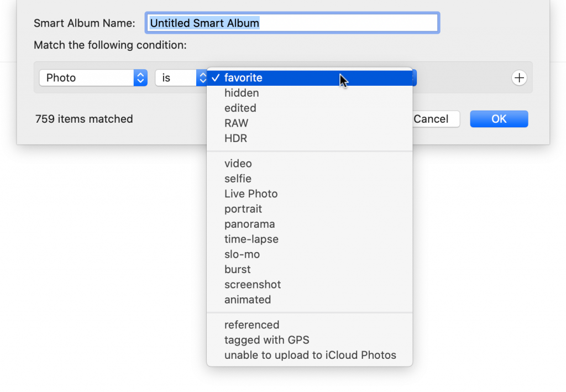Add a new condition with the plus button
Image resolution: width=566 pixels, height=392 pixels.
[519, 77]
